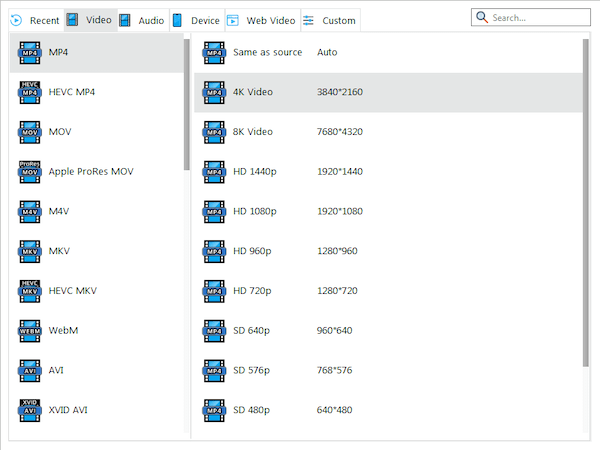Switch to the Device tab
600x450 pixels.
coord(196,20)
